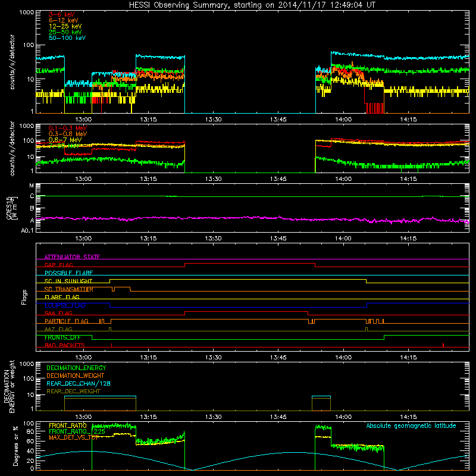The height and width of the screenshot is (476, 476).
Task: Click the Degrees or % axis title
Action: [15, 446]
